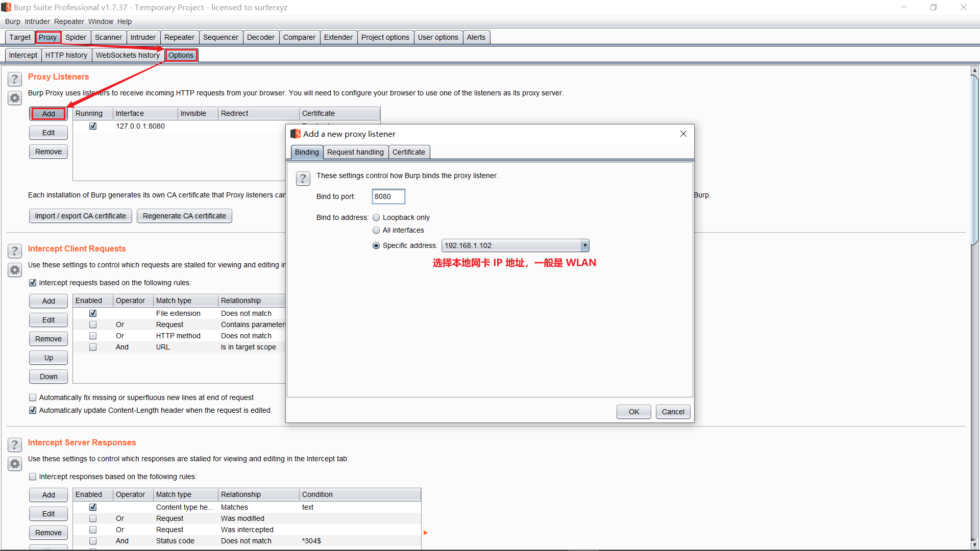Click the Burp Suite application icon
The width and height of the screenshot is (980, 551).
coord(6,7)
